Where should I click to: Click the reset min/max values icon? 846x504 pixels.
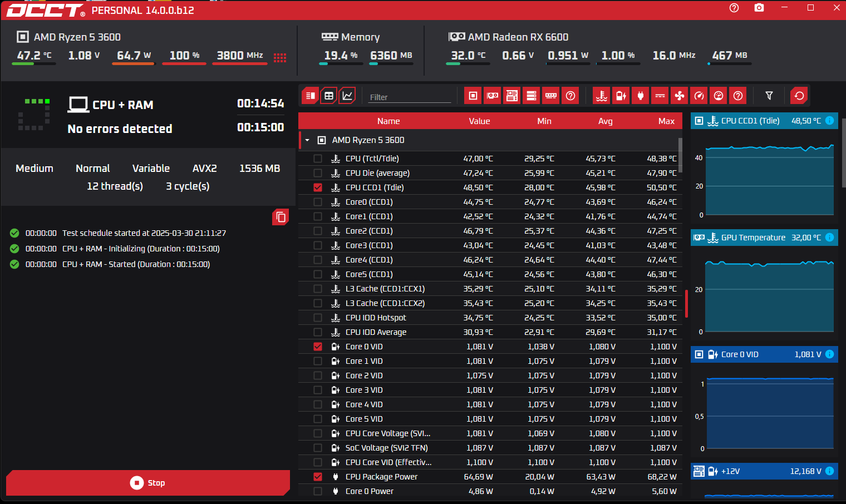point(799,96)
